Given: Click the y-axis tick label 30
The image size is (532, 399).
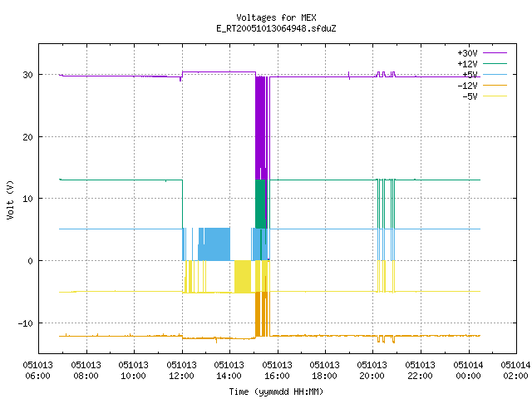Looking at the screenshot, I should coord(27,75).
